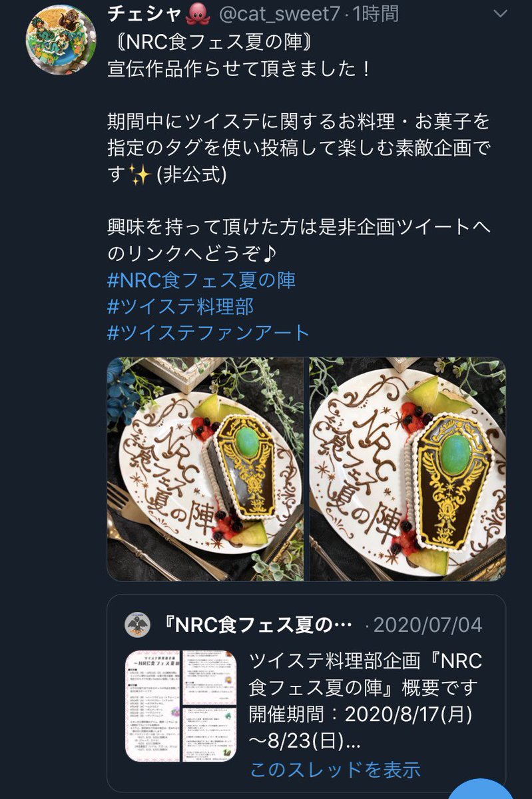532x799 pixels.
Task: Open the quoted tweet author name
Action: pos(258,625)
